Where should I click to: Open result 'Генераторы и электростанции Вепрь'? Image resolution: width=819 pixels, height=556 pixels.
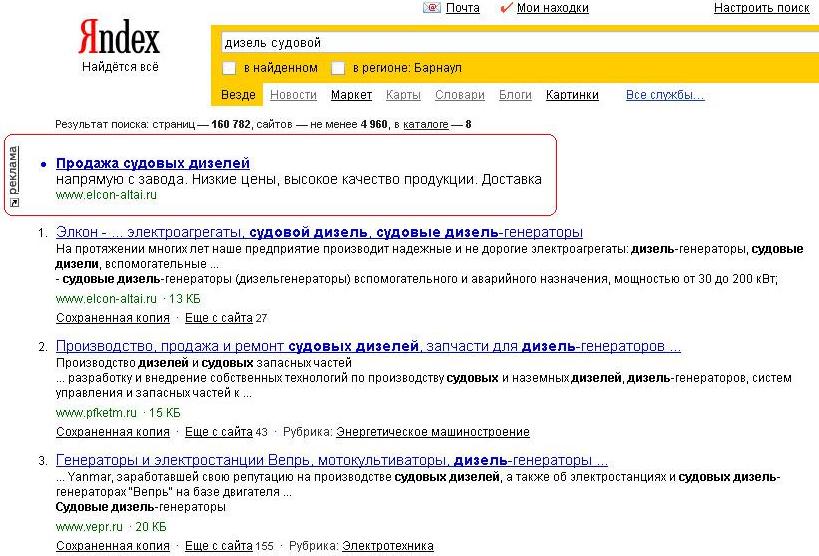coord(332,460)
